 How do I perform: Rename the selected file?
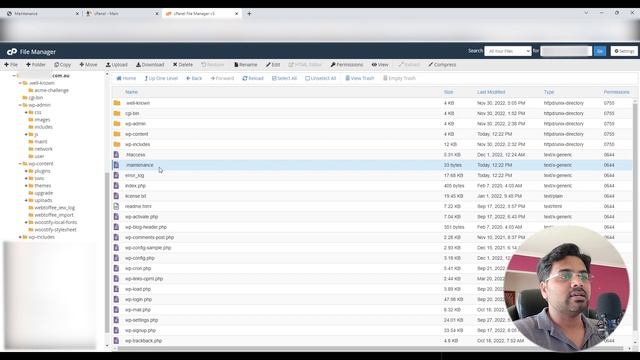(x=245, y=64)
